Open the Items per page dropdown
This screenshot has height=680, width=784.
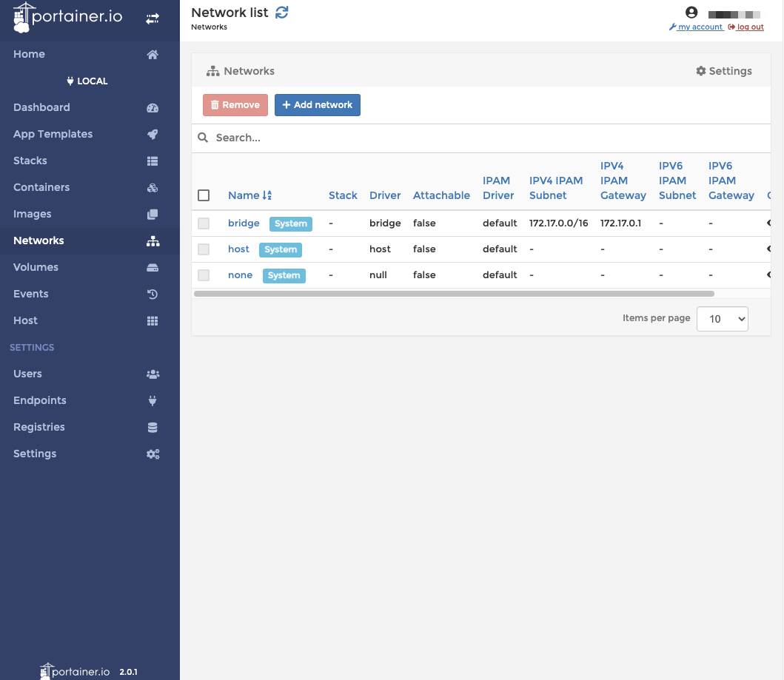pos(722,318)
